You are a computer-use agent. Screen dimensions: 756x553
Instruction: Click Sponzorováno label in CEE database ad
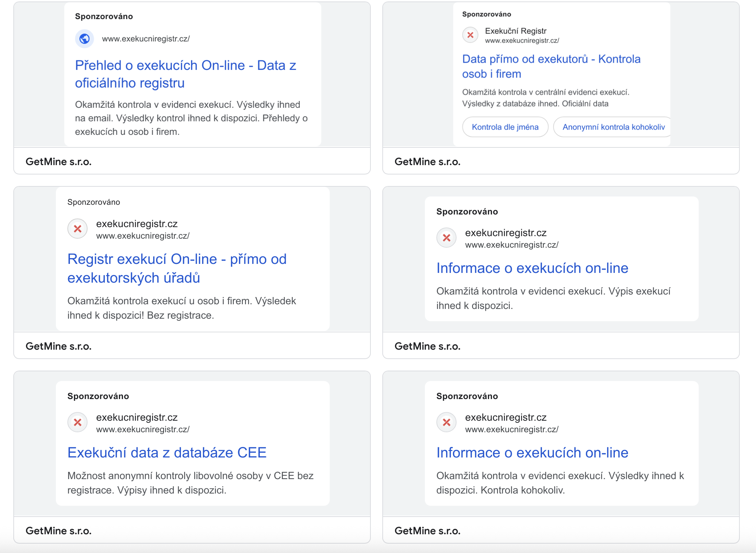click(x=98, y=396)
